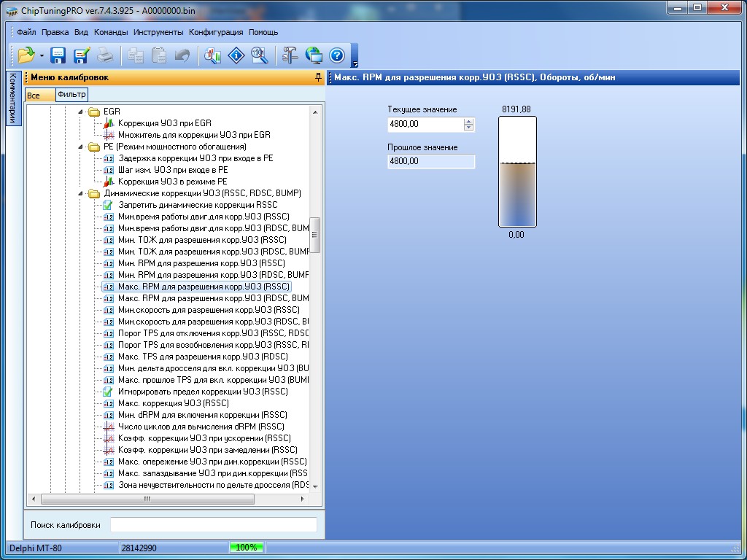
Task: Click the blue floppy disk save icon
Action: pyautogui.click(x=58, y=55)
